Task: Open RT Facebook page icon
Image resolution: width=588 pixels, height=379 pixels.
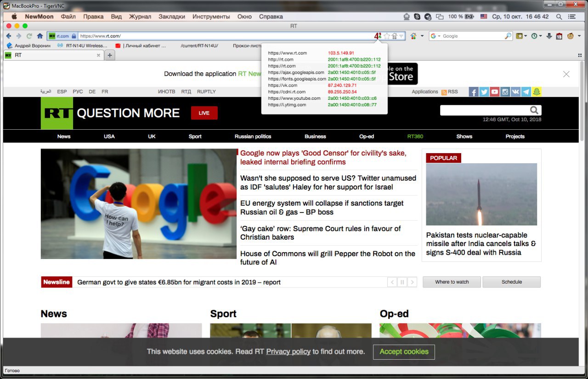Action: (474, 92)
